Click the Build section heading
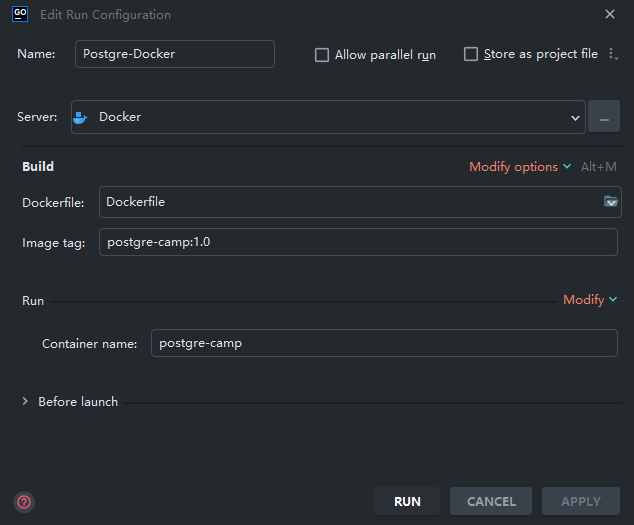The width and height of the screenshot is (634, 525). tap(38, 167)
